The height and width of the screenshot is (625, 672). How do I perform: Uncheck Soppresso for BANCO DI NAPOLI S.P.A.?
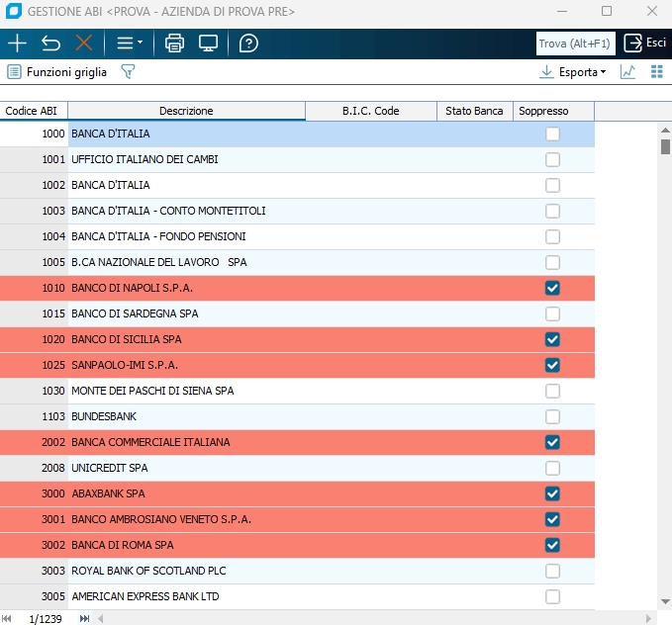(552, 288)
